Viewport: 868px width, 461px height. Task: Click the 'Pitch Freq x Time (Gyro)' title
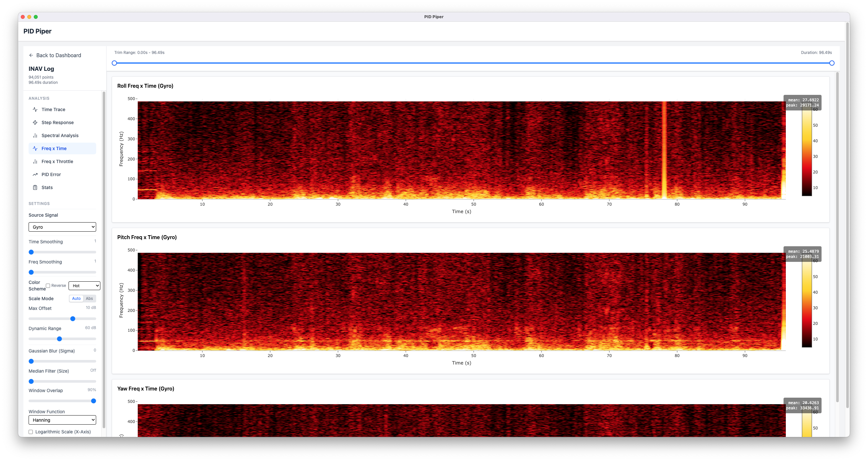[x=147, y=237]
